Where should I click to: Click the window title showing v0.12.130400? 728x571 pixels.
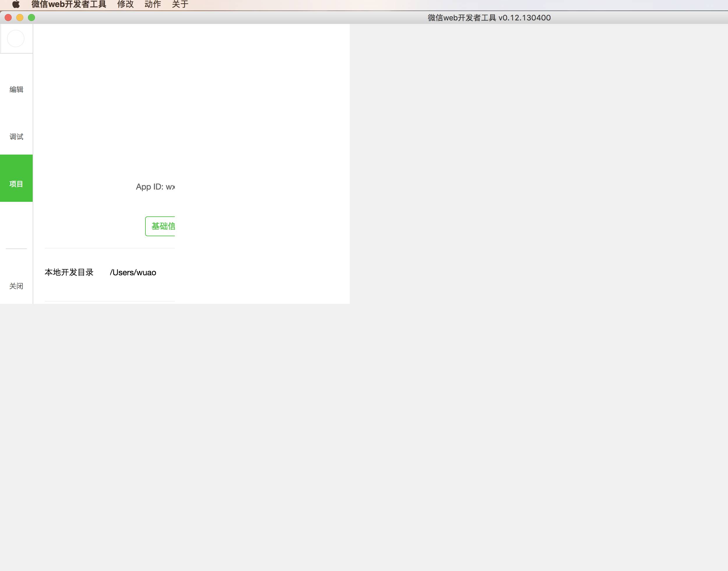[x=489, y=18]
